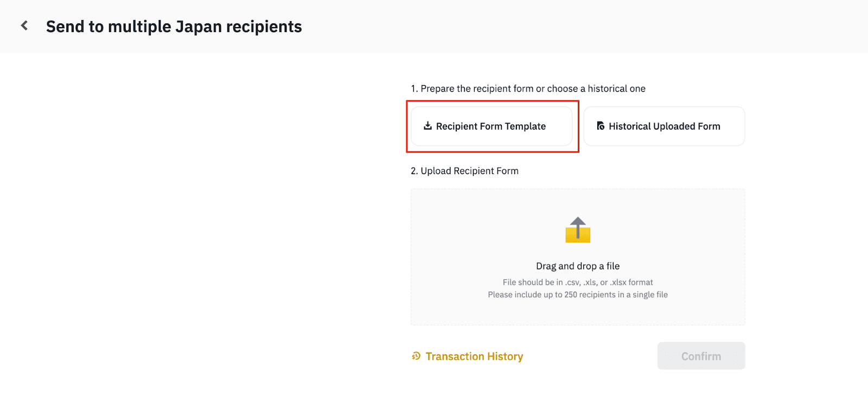Click the yellow upload box icon

tap(578, 230)
